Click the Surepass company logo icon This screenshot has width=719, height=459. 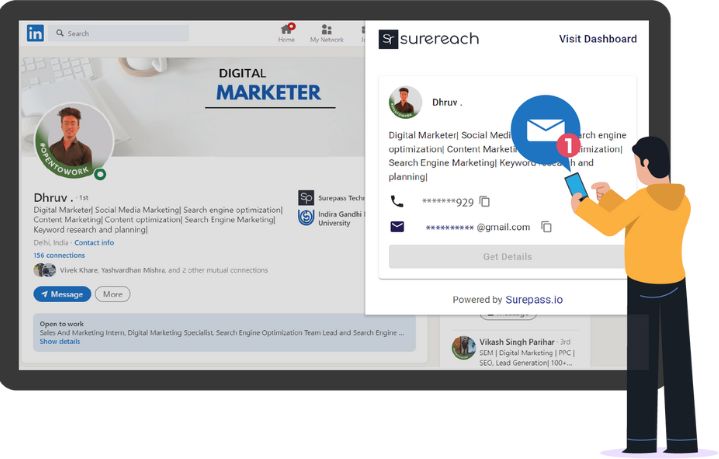(306, 197)
